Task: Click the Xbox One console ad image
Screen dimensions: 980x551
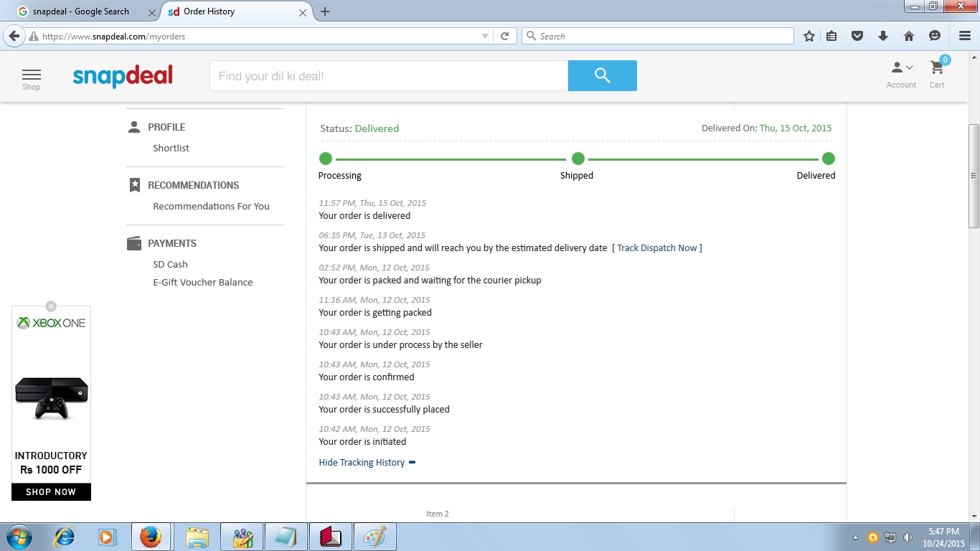Action: pyautogui.click(x=51, y=397)
